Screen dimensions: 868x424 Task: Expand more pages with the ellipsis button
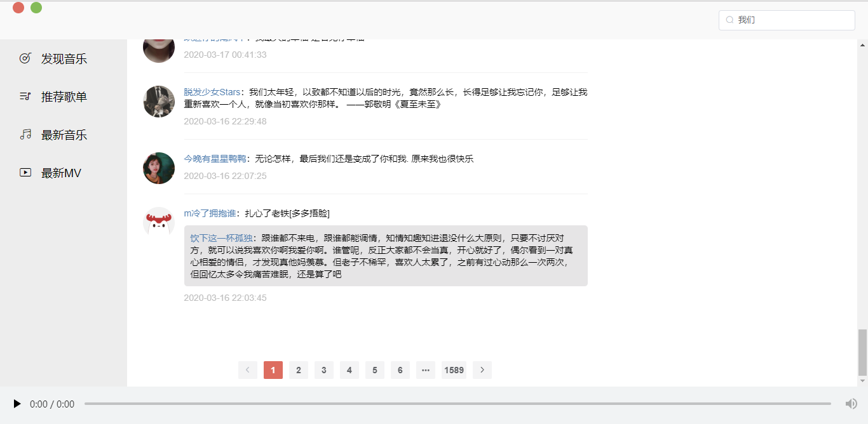(426, 370)
